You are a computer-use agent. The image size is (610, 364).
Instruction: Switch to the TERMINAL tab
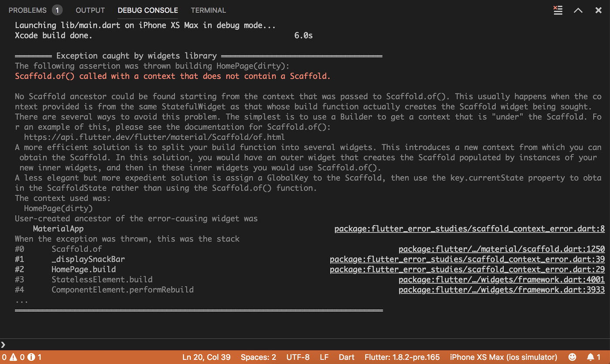pyautogui.click(x=208, y=10)
